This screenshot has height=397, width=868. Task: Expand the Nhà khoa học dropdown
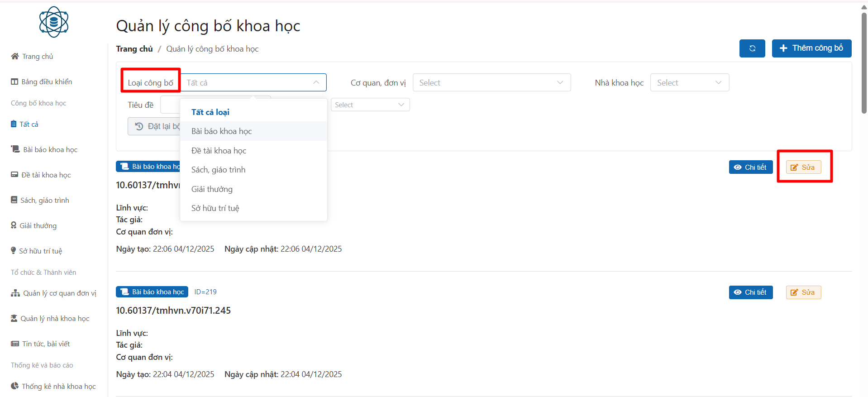tap(689, 83)
